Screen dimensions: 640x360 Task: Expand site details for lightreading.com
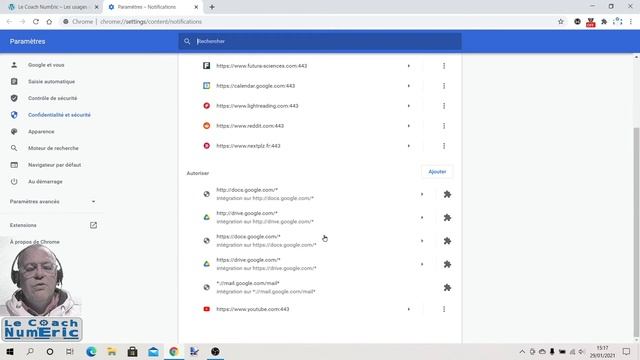click(x=409, y=106)
